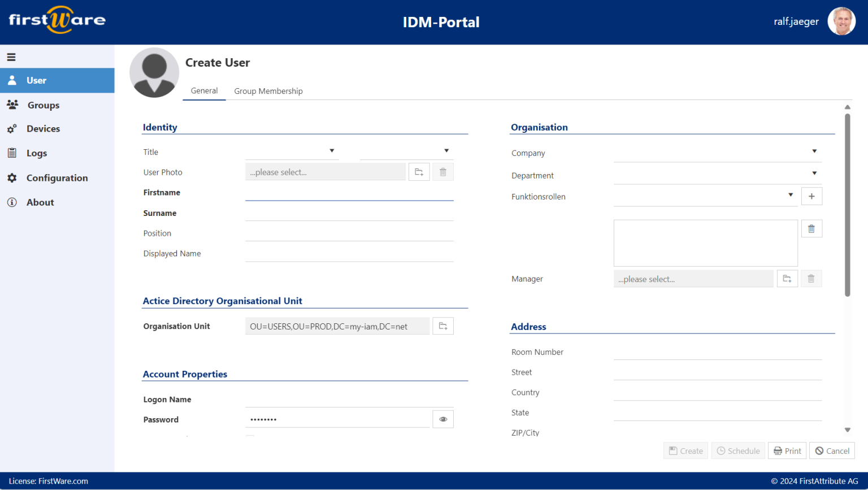Select the Devices sidebar icon
The height and width of the screenshot is (490, 868).
(44, 128)
